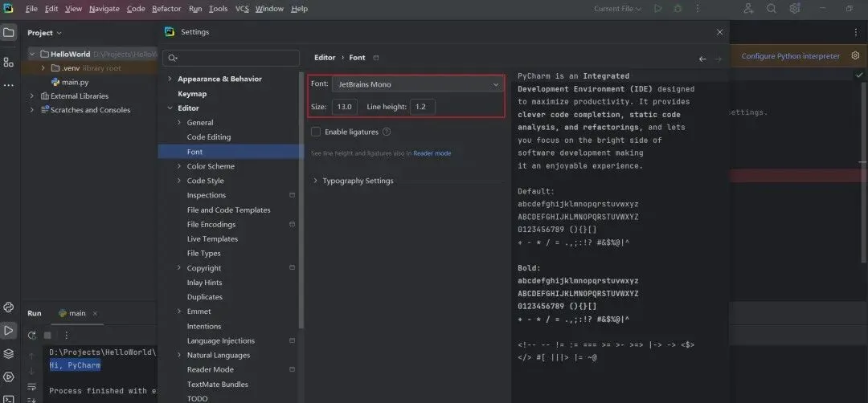Click Configure Python interpreter link

(790, 56)
